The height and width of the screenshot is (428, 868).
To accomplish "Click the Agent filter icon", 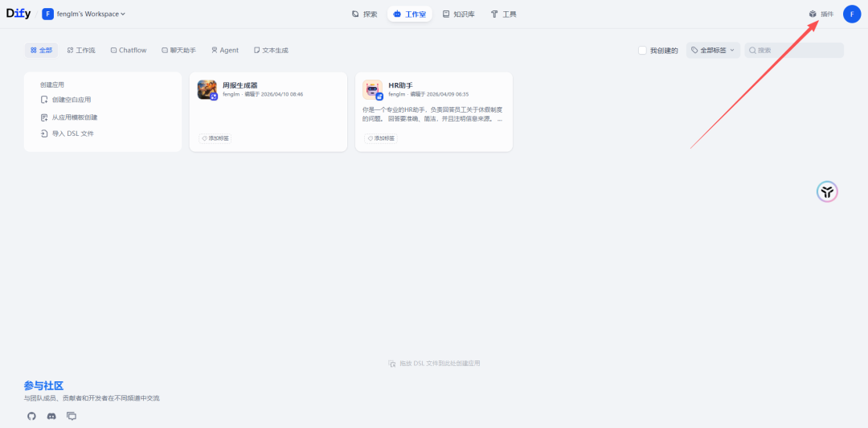I will [215, 50].
